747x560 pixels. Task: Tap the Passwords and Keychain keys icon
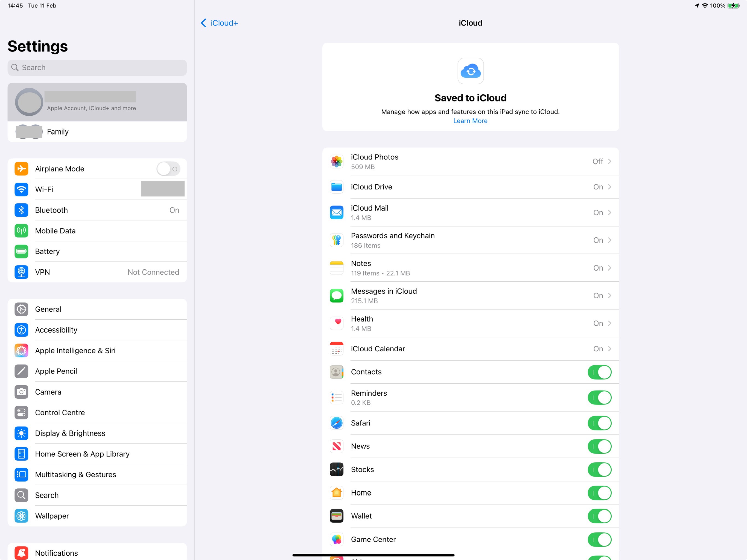(336, 240)
